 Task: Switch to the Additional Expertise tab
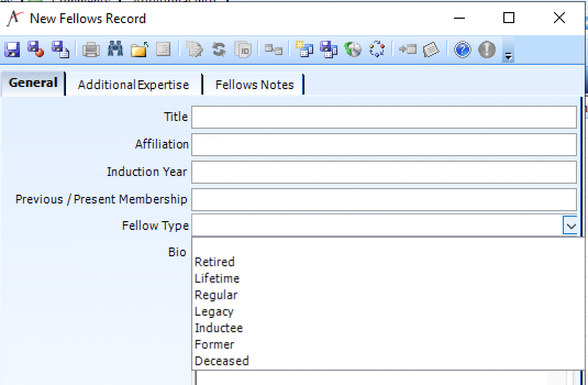click(x=134, y=84)
